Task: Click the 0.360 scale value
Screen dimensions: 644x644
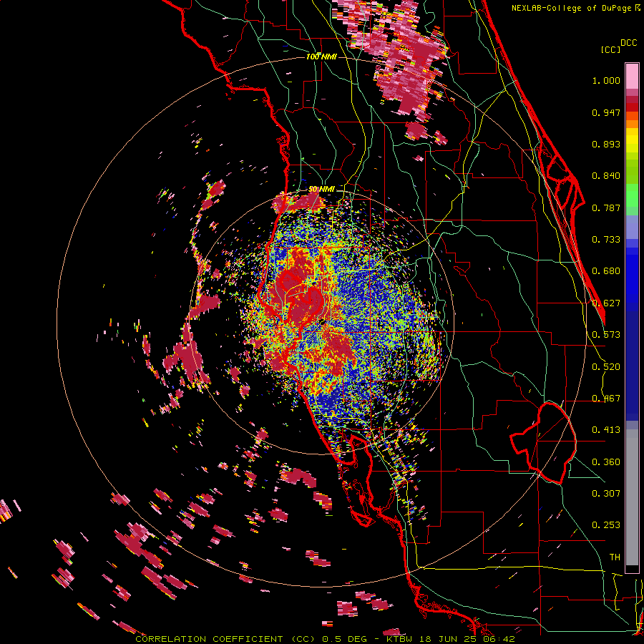Action: 606,462
